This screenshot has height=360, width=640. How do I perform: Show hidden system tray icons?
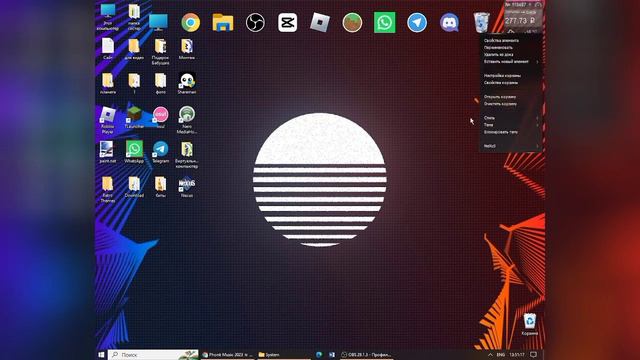[490, 355]
